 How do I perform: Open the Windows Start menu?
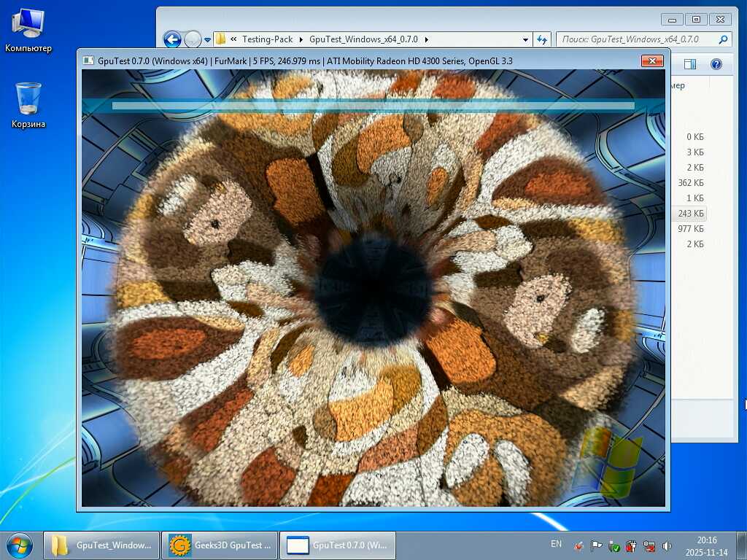20,545
